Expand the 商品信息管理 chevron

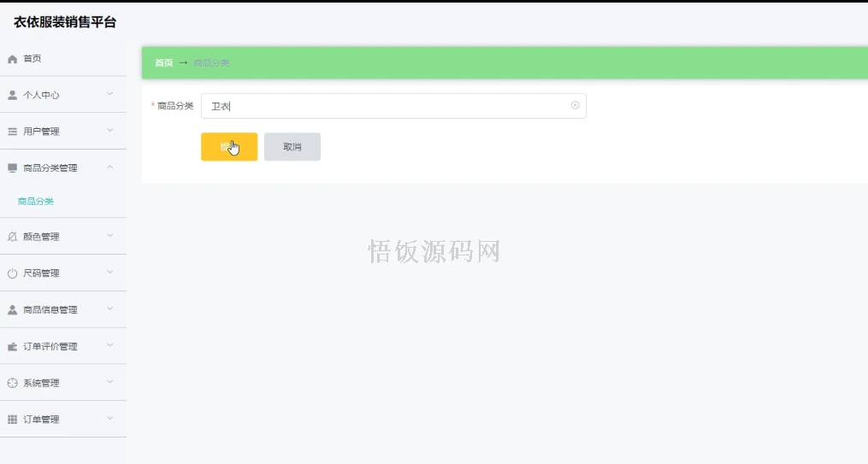(x=110, y=308)
